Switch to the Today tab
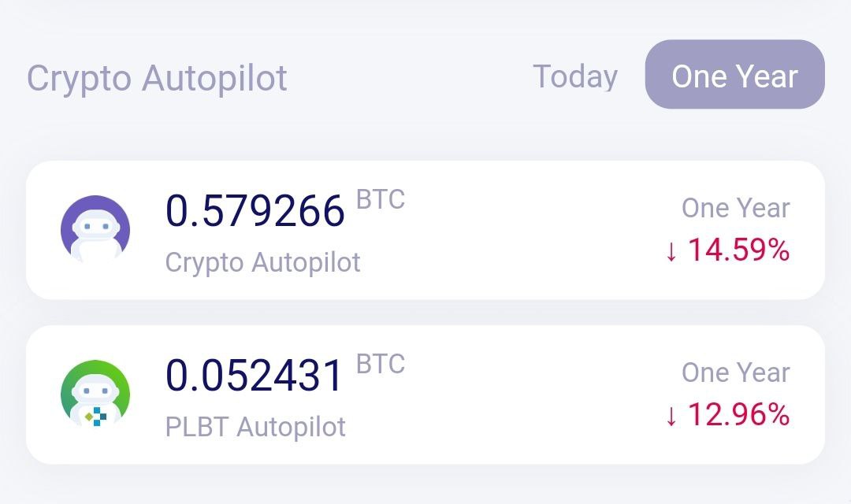This screenshot has width=851, height=504. (x=575, y=76)
